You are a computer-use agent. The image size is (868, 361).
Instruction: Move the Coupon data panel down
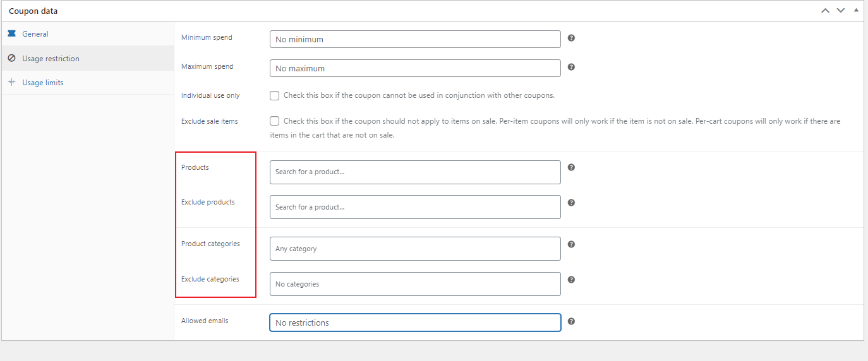click(x=840, y=11)
